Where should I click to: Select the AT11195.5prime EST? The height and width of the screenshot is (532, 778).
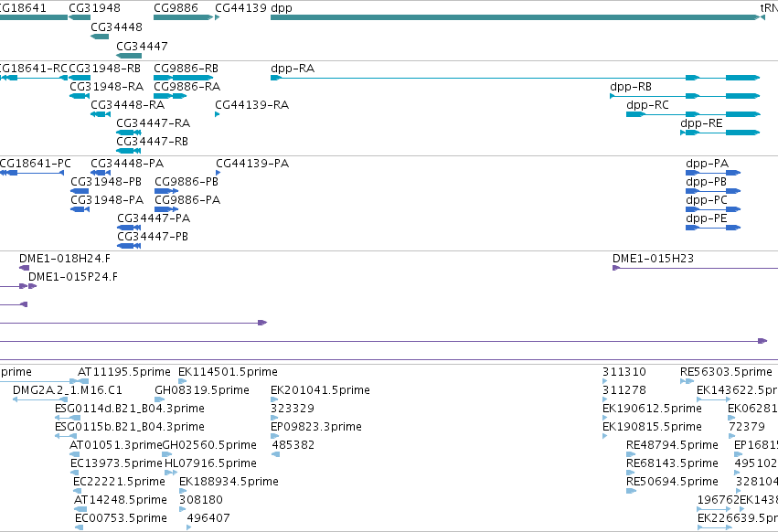pyautogui.click(x=83, y=381)
